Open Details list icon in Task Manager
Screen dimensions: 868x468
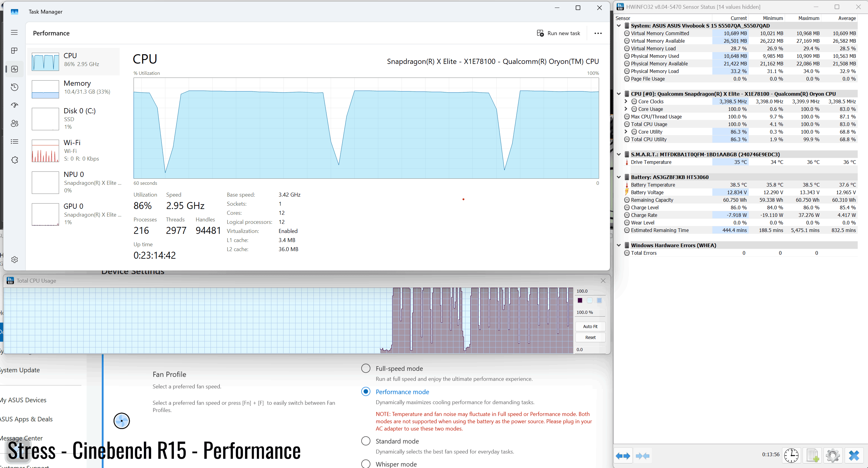(x=15, y=141)
